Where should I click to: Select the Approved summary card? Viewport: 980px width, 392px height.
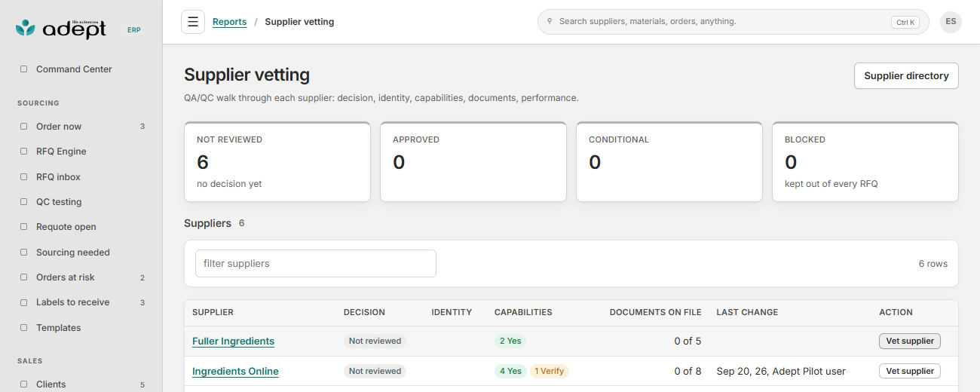coord(473,162)
